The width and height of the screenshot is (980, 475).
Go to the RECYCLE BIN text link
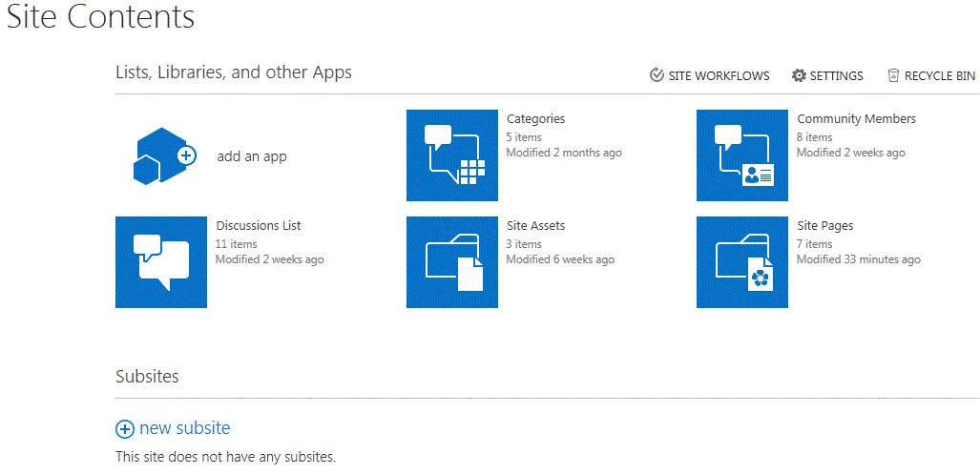(939, 76)
